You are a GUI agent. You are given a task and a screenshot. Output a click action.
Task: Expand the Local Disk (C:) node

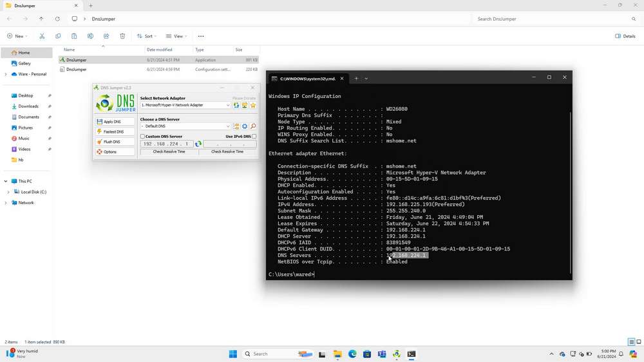click(8, 192)
